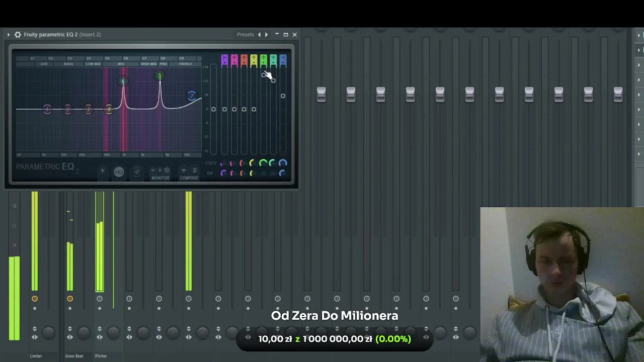Select next preset arrow in EQ title bar
This screenshot has height=362, width=644.
[x=267, y=34]
